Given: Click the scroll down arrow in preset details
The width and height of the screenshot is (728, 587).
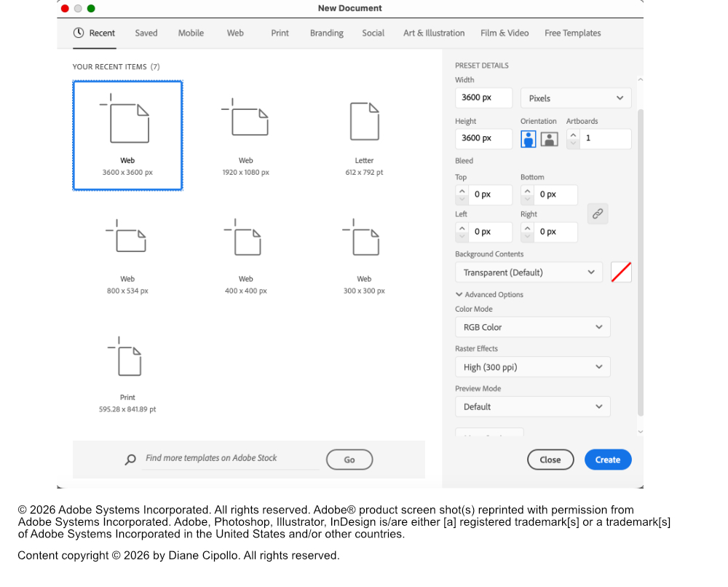Looking at the screenshot, I should (640, 431).
